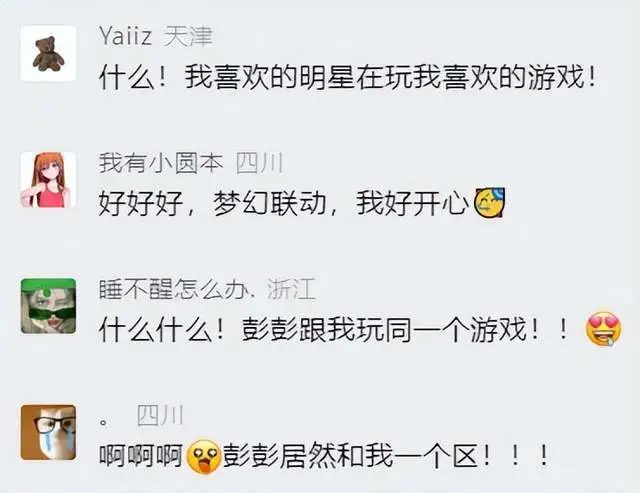Select the comment 什么!我喜欢的明星在玩我喜欢的游戏
This screenshot has height=493, width=640.
pos(348,77)
